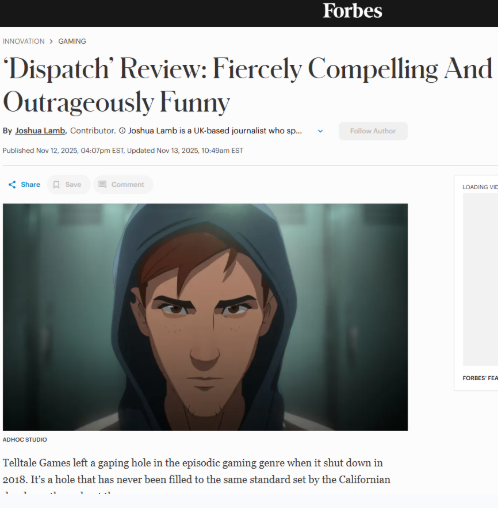Click the breadcrumb chevron separator

[51, 41]
